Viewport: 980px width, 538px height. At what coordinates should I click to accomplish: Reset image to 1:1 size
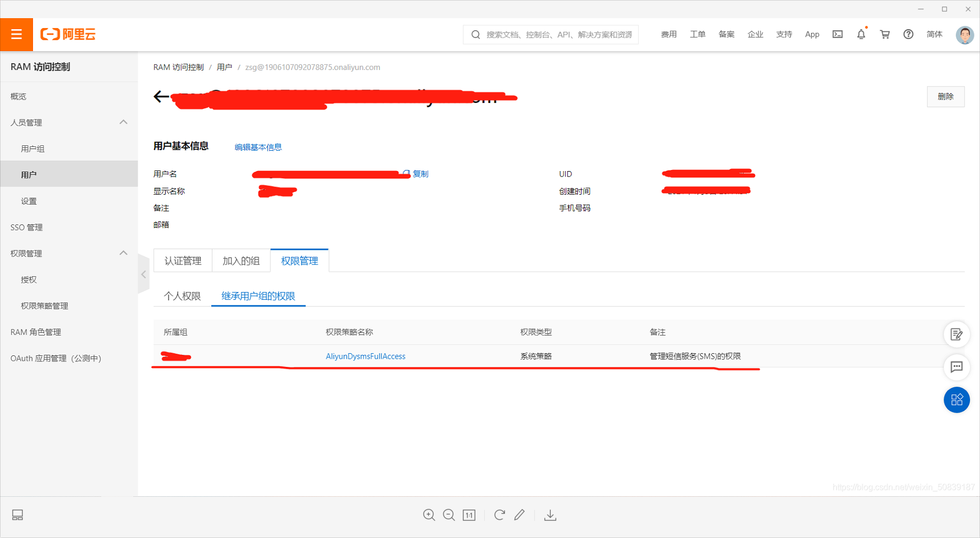point(469,515)
